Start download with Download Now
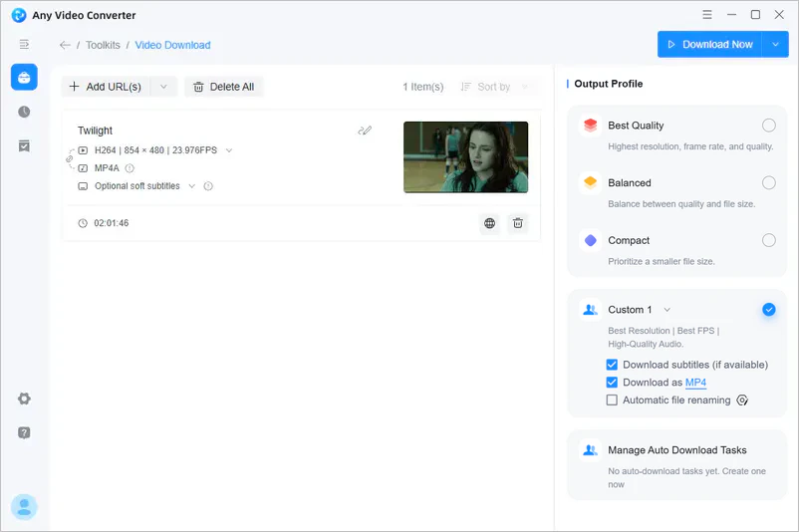The image size is (799, 532). tap(709, 44)
